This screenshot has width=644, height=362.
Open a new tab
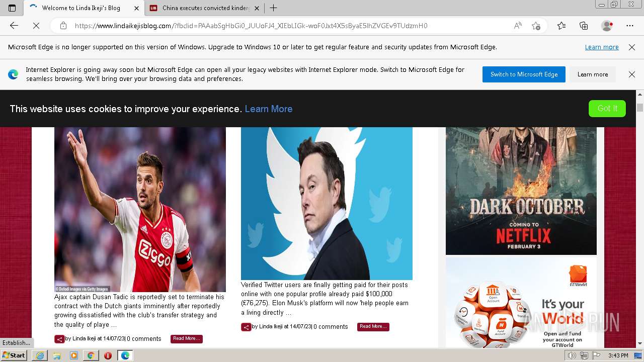(273, 8)
